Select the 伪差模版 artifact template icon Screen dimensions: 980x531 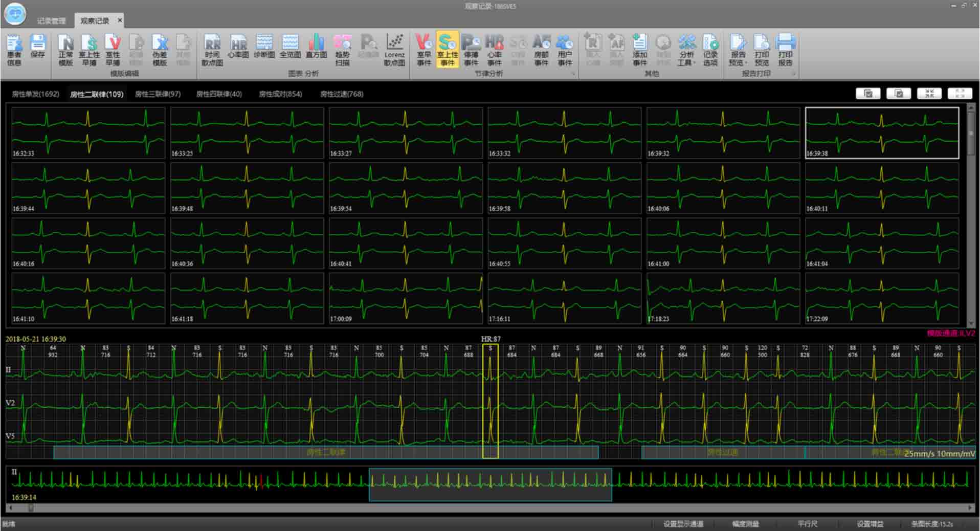(160, 50)
